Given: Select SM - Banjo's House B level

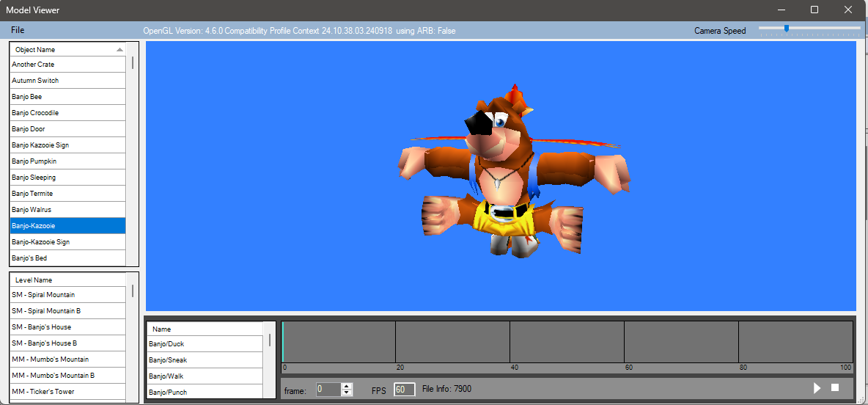Looking at the screenshot, I should 67,343.
